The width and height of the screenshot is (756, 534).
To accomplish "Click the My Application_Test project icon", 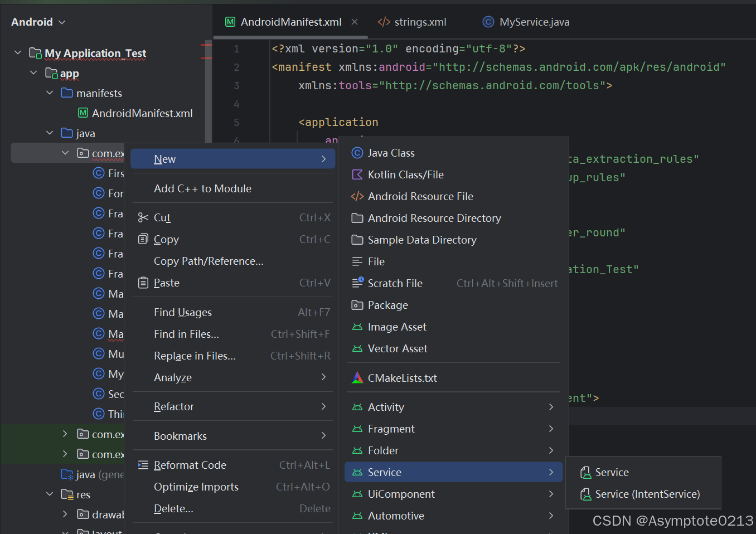I will pos(36,54).
